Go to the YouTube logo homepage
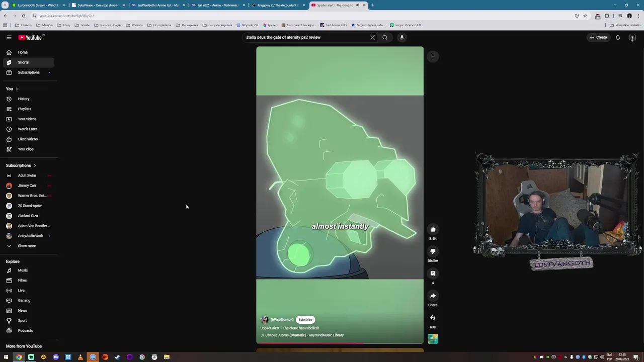 click(30, 37)
